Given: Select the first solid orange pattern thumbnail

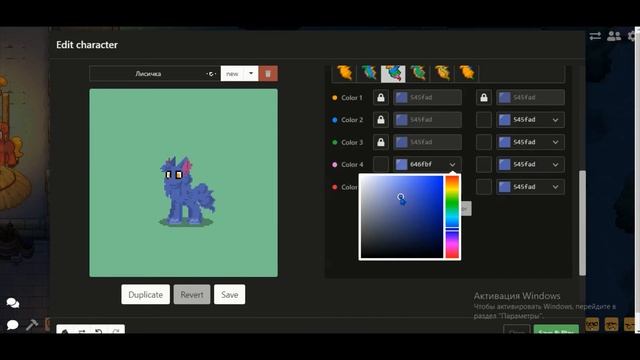Looking at the screenshot, I should (x=344, y=73).
